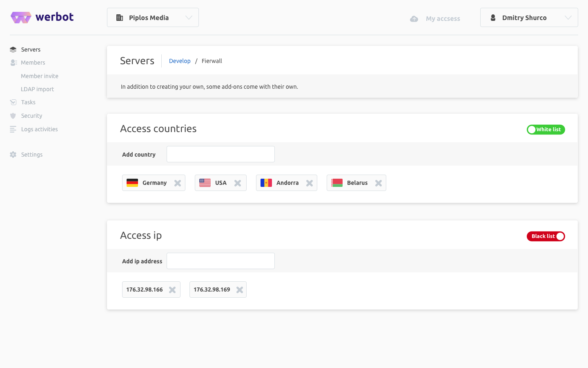Delete IP address 176.32.98.166
The width and height of the screenshot is (588, 368).
pos(172,290)
